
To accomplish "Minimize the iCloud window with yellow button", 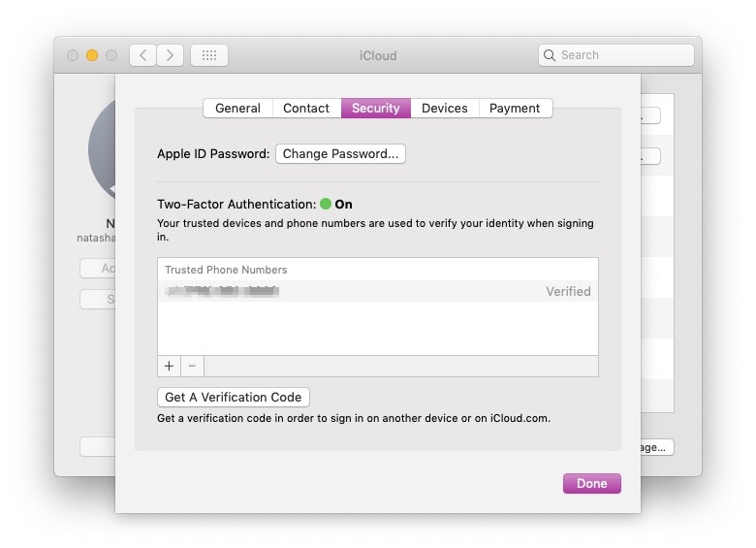I will (x=92, y=55).
